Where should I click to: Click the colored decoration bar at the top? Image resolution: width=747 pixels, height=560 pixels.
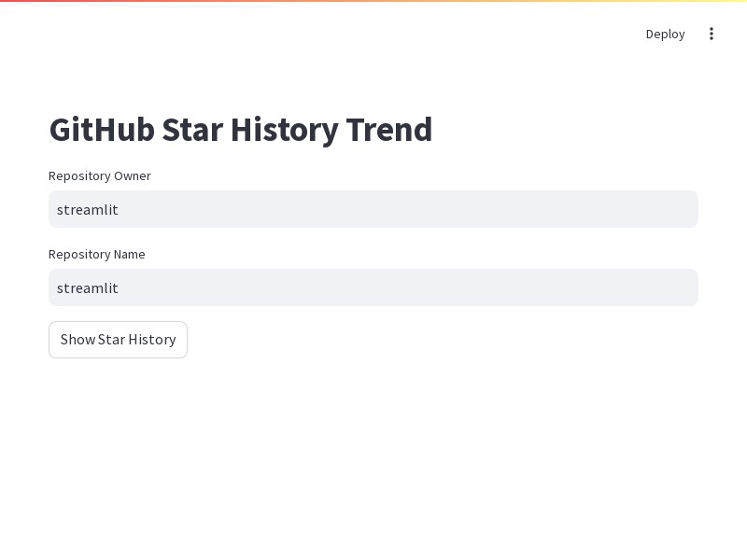(373, 1)
